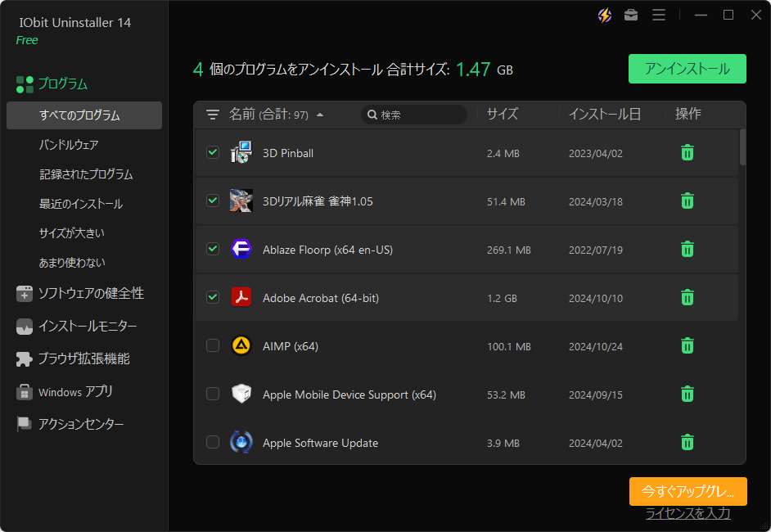
Task: Toggle the name sort arrow
Action: point(320,115)
